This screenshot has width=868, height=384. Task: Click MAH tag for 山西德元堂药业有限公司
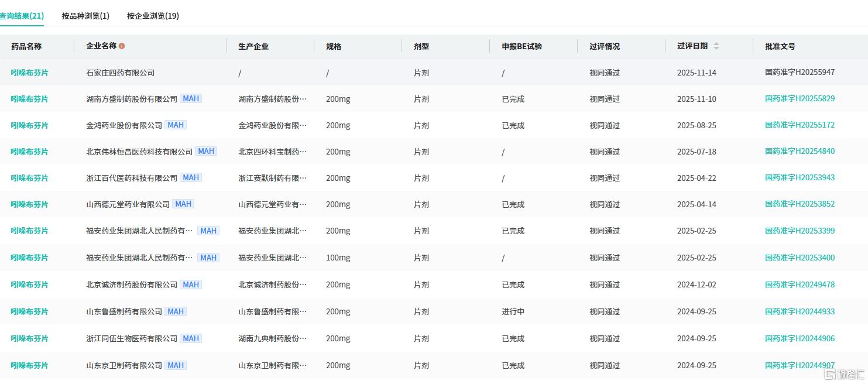click(183, 204)
